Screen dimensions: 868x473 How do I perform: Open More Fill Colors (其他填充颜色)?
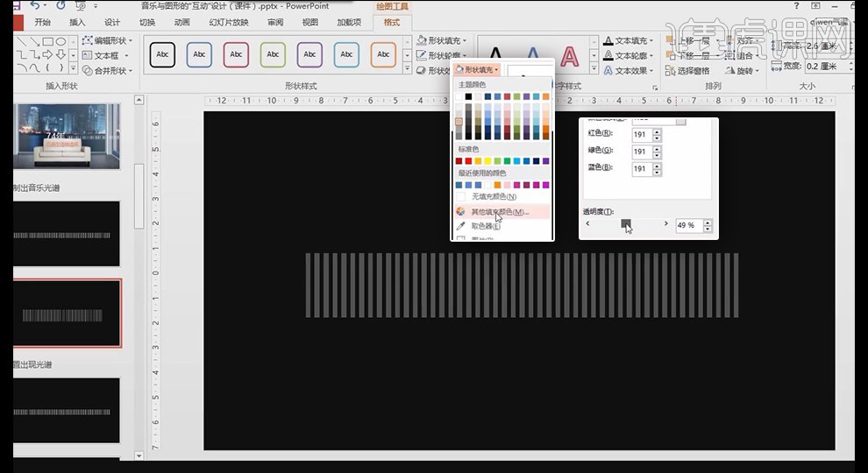(x=500, y=212)
